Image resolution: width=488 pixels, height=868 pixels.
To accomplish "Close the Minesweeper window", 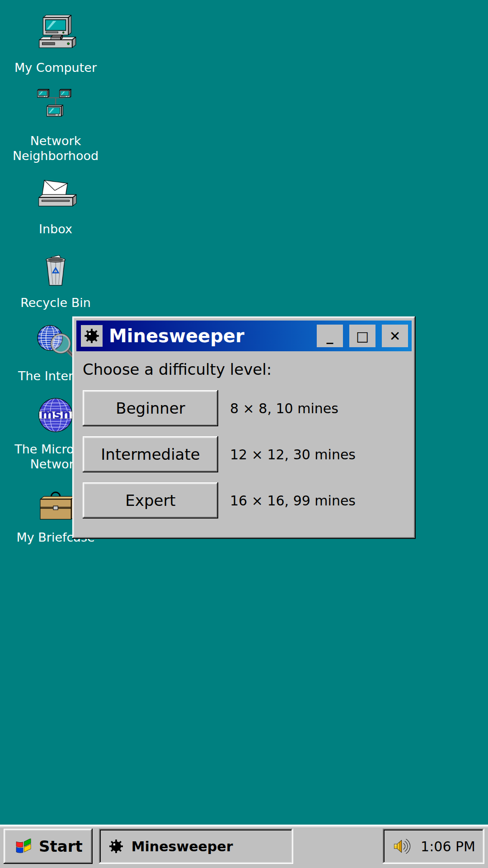I will coord(395,336).
